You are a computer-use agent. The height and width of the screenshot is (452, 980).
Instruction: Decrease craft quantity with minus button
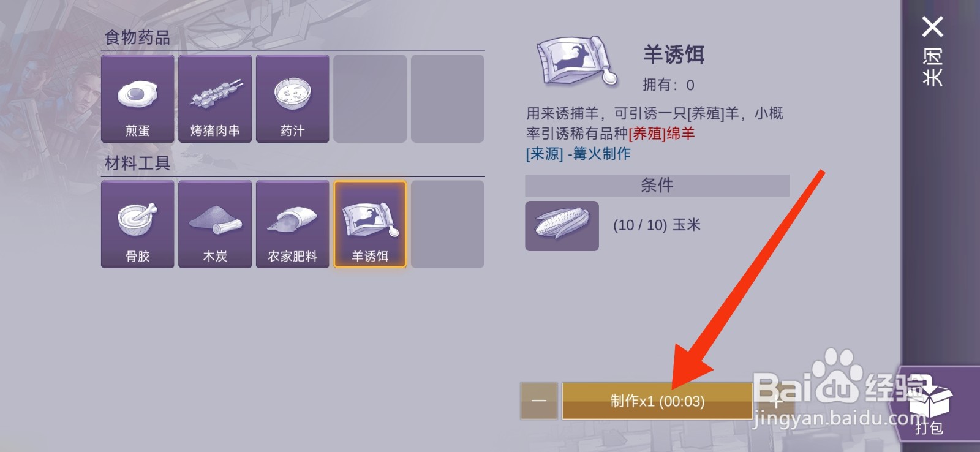click(x=539, y=401)
